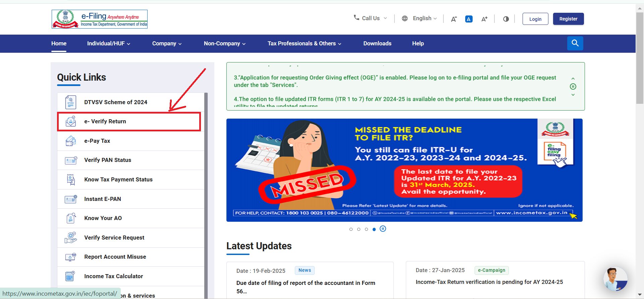Click the Income Tax Calculator icon
The height and width of the screenshot is (299, 644).
70,276
